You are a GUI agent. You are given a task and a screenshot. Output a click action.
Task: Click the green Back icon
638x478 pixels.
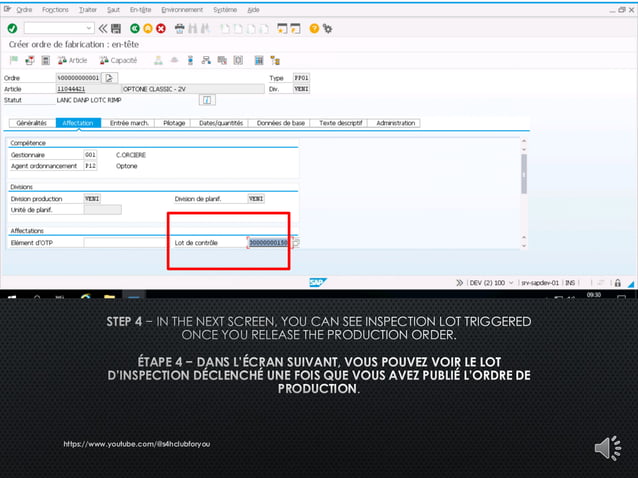pyautogui.click(x=135, y=28)
